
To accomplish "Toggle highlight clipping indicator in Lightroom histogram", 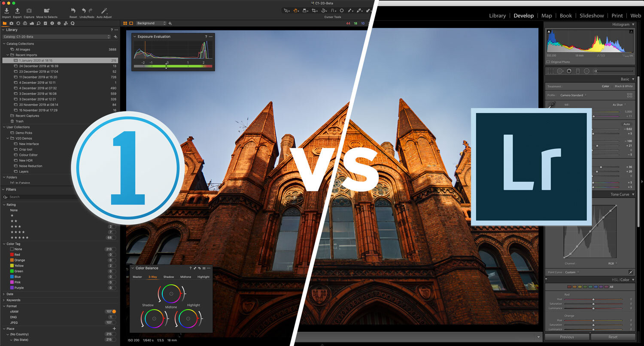I will [x=631, y=32].
